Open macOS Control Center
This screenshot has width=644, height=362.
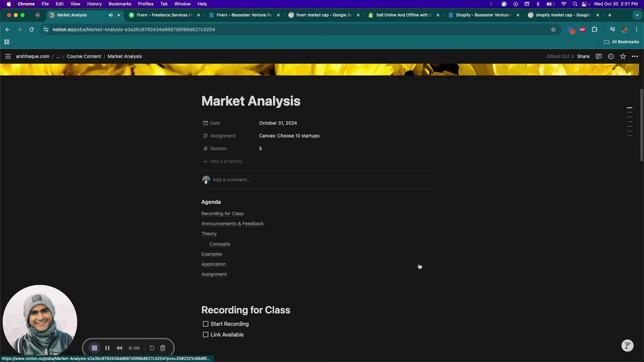585,4
